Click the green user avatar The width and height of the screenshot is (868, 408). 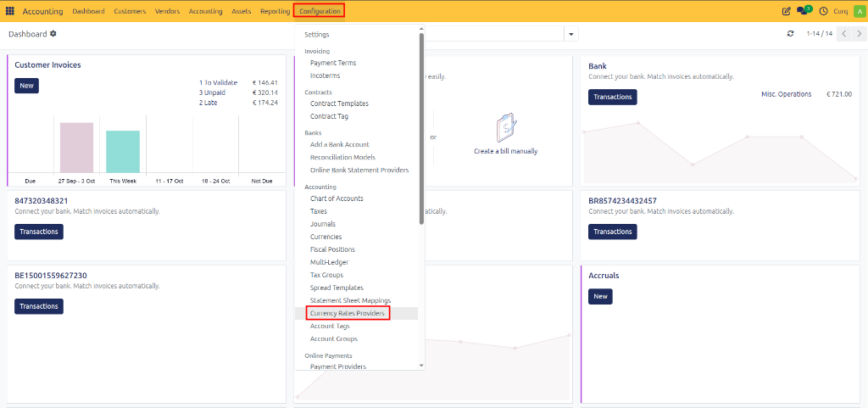(x=859, y=11)
